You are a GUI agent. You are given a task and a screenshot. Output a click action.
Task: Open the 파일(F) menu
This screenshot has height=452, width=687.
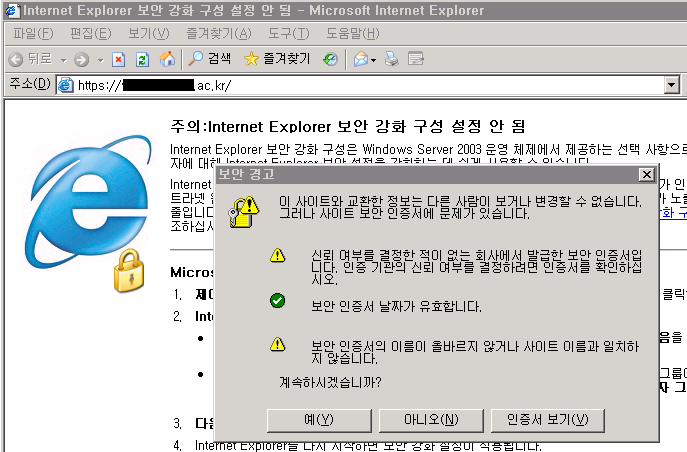click(33, 33)
